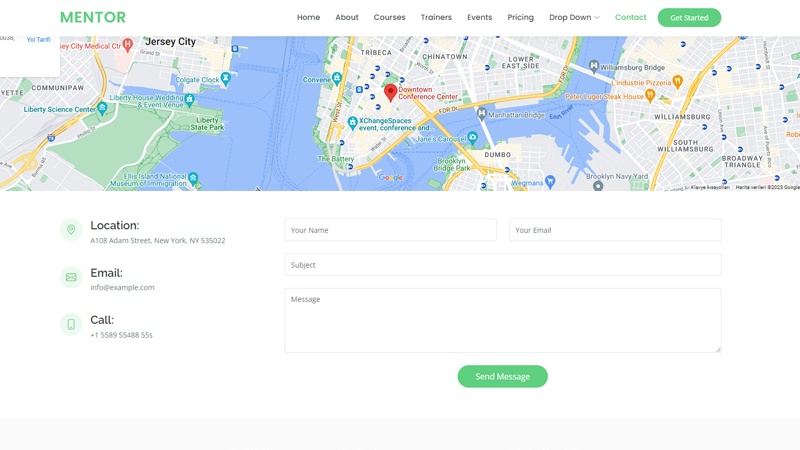Click the phone number +1 5589 55488 55s
Image resolution: width=800 pixels, height=450 pixels.
(121, 335)
